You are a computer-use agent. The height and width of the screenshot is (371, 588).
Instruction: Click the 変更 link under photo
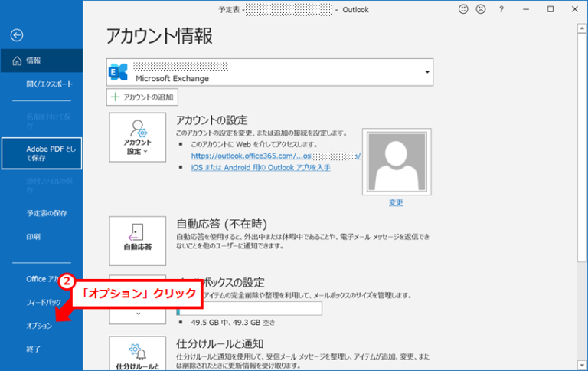(396, 203)
